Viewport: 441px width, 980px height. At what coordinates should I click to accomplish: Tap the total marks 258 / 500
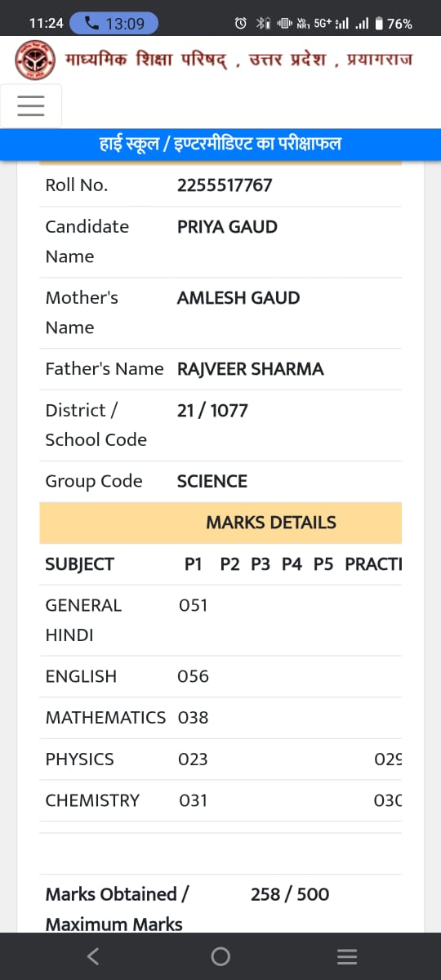pyautogui.click(x=290, y=894)
